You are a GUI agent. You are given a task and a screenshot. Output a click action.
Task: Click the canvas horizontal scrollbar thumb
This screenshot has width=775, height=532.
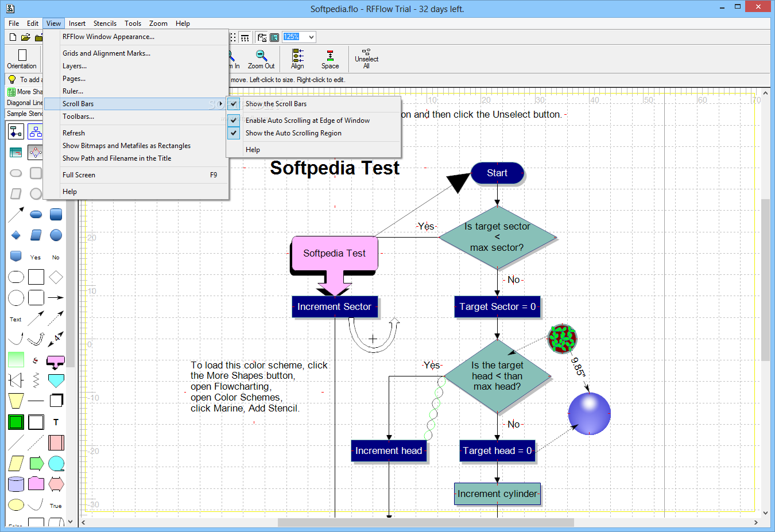425,522
